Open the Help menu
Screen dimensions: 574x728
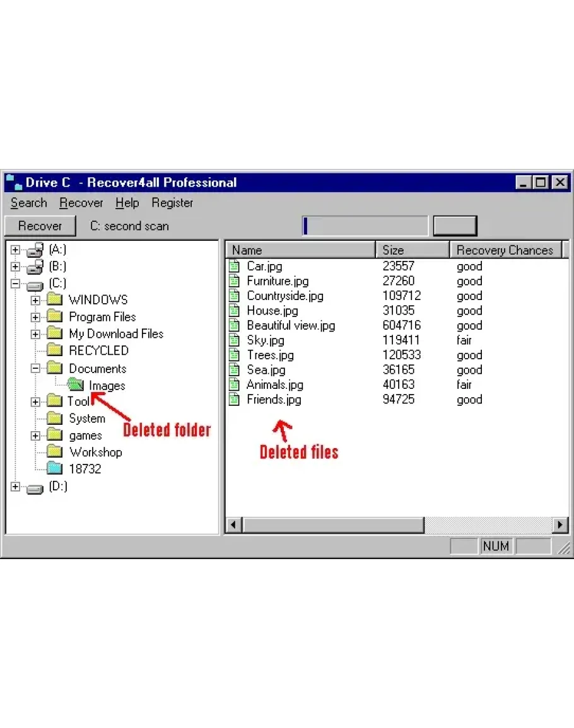127,203
